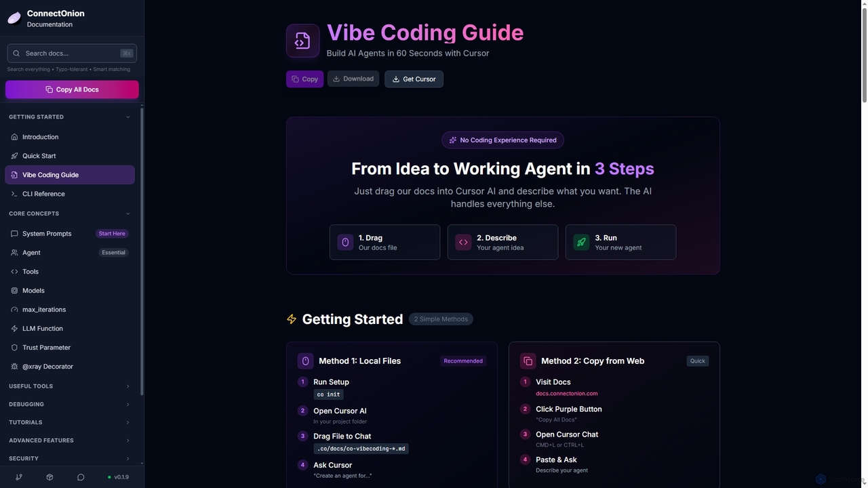Click the Method 1 Local Files mouse icon
Screen dimensions: 868x488
(305, 361)
